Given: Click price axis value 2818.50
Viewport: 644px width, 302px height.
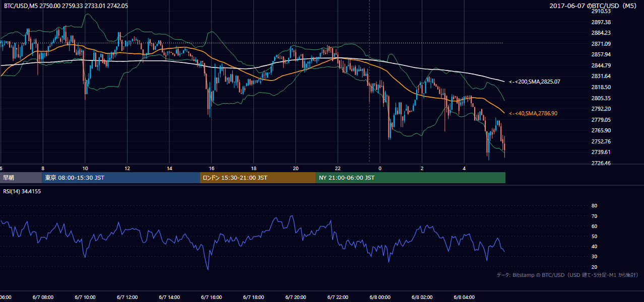Looking at the screenshot, I should 601,87.
